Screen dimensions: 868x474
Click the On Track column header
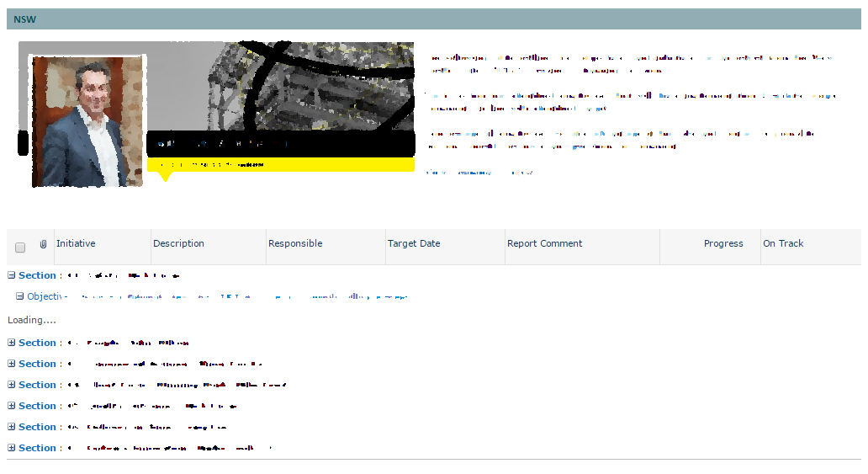[783, 243]
